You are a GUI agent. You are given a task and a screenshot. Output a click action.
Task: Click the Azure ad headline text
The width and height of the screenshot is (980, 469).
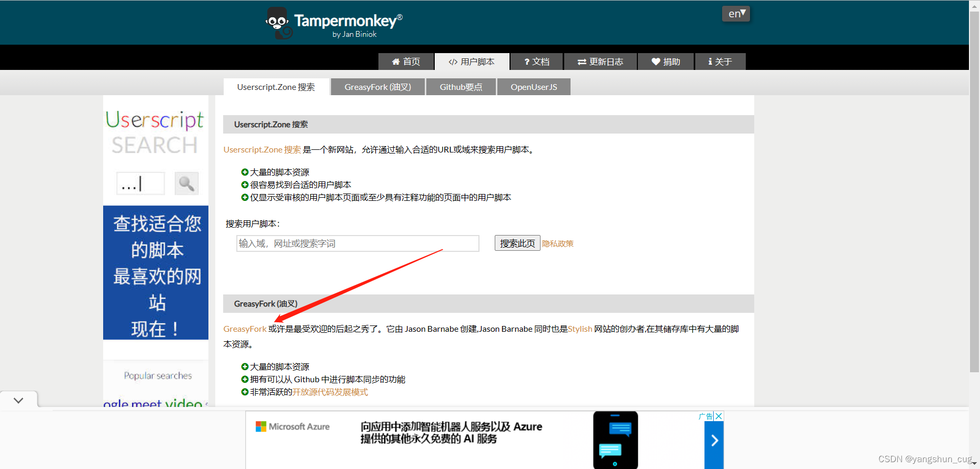tap(451, 433)
